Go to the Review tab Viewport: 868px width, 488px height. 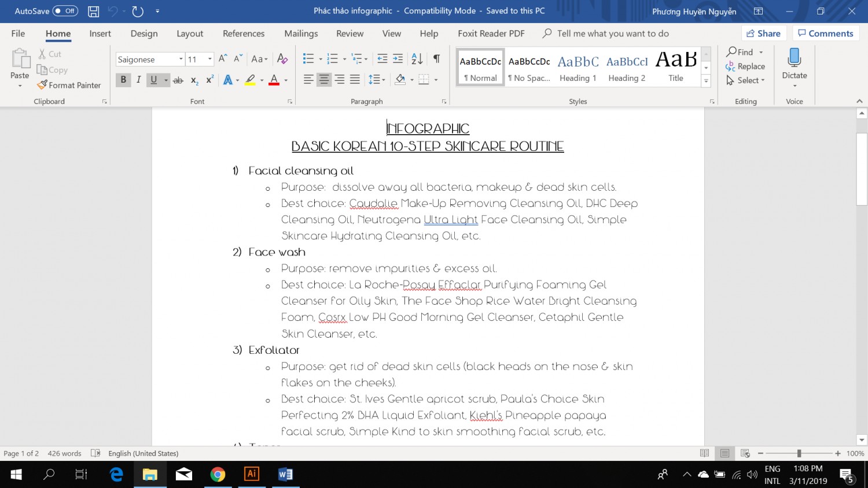[350, 34]
